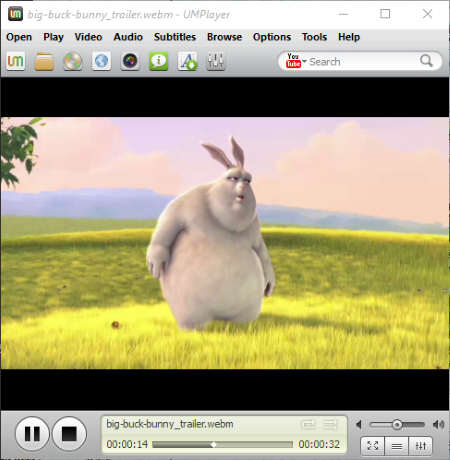Click the max volume speaker icon
Image resolution: width=450 pixels, height=460 pixels.
(x=438, y=425)
